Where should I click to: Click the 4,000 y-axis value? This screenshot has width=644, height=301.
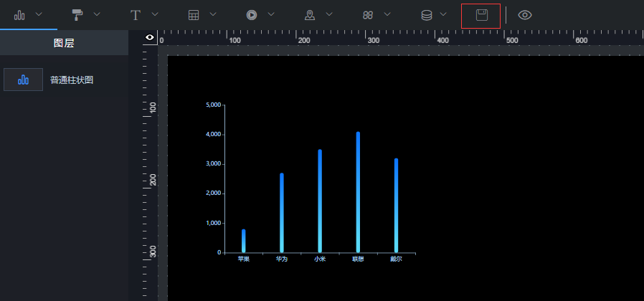click(213, 134)
